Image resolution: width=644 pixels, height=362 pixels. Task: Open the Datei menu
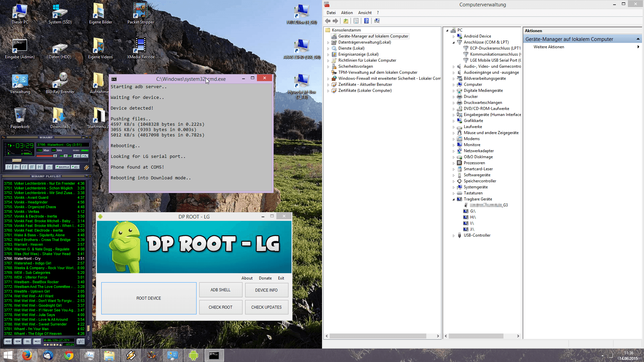tap(331, 13)
